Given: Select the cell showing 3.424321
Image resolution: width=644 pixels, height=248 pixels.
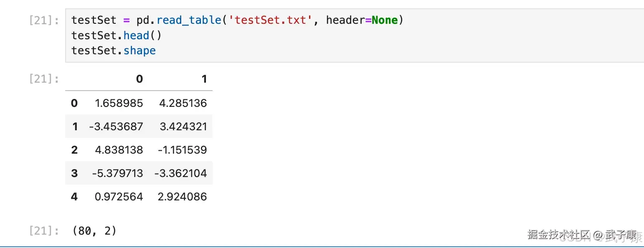Looking at the screenshot, I should (x=183, y=127).
